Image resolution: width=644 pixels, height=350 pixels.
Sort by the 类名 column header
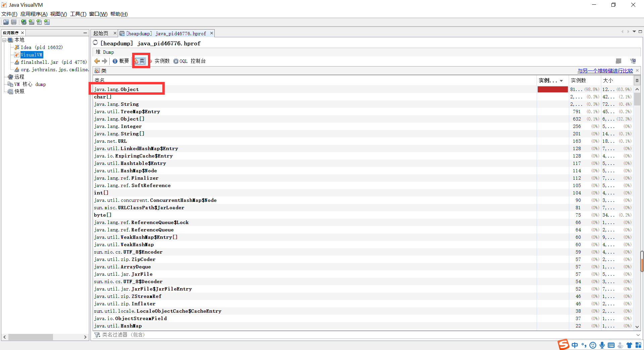(x=315, y=80)
